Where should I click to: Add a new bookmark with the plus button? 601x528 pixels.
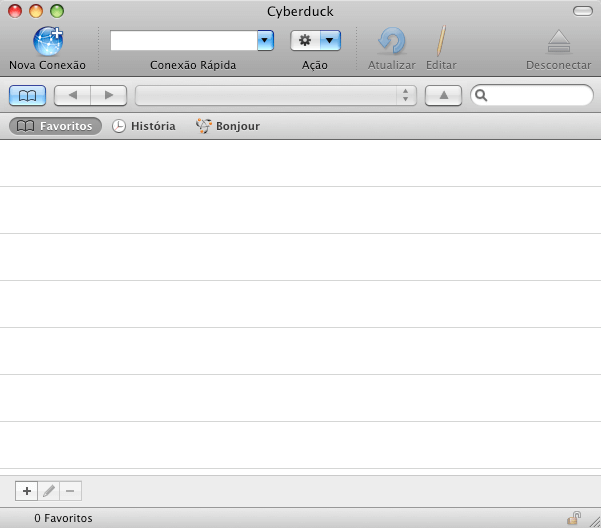pyautogui.click(x=26, y=491)
